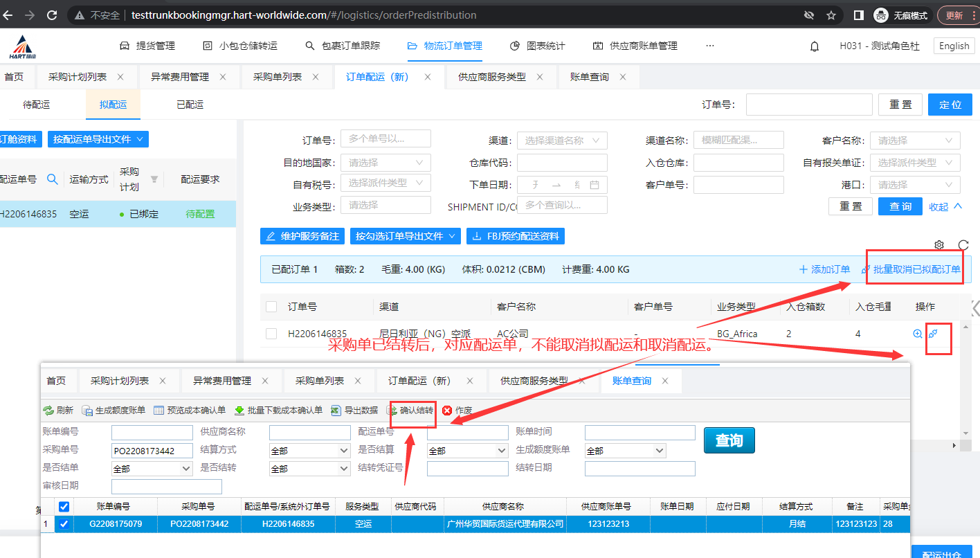Click the refresh icon beside the gear
Viewport: 980px width, 558px height.
(x=963, y=245)
